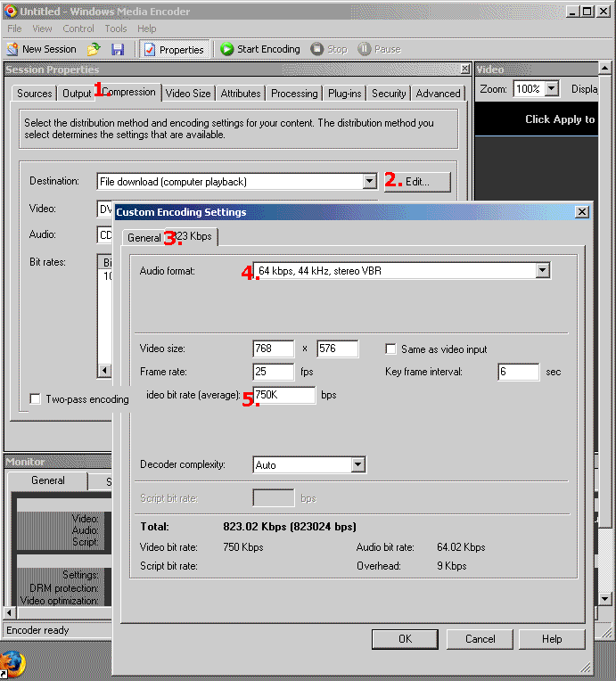Click the Encoder ready status text
This screenshot has width=616, height=681.
(37, 630)
